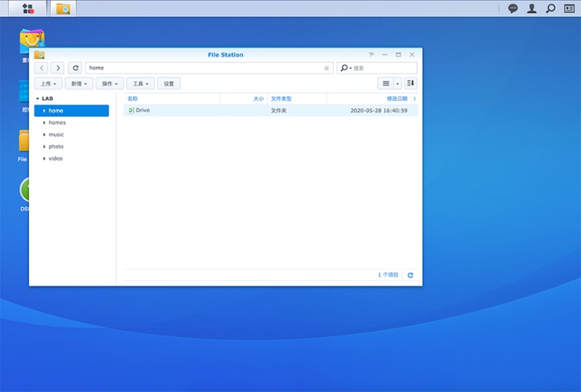Open the notifications speech bubble icon
Screen dimensions: 581x392
(513, 9)
